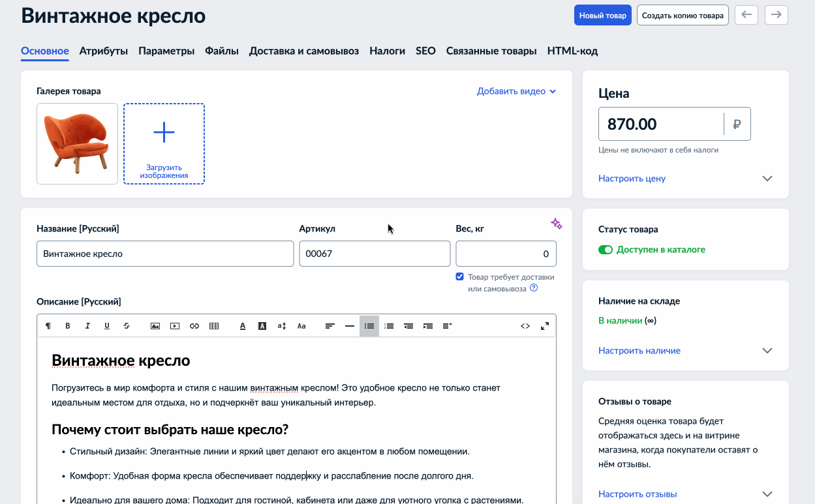The width and height of the screenshot is (815, 504).
Task: Switch to 'Параметры' tab
Action: (166, 51)
